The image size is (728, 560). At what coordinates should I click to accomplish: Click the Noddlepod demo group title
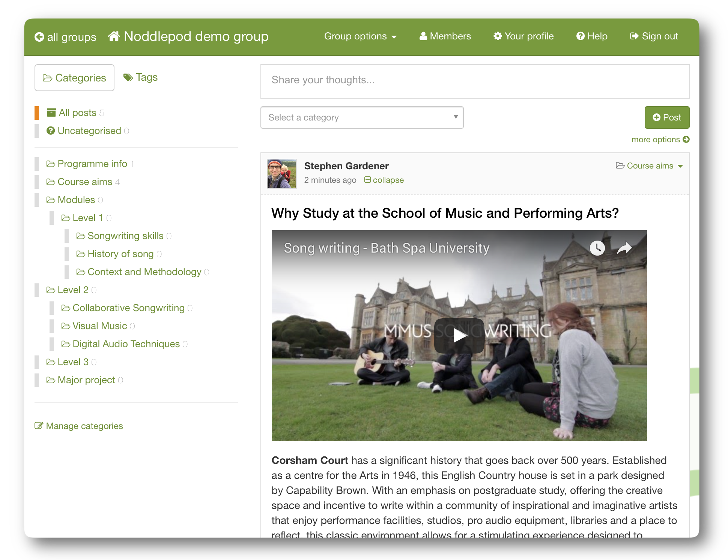pos(196,36)
